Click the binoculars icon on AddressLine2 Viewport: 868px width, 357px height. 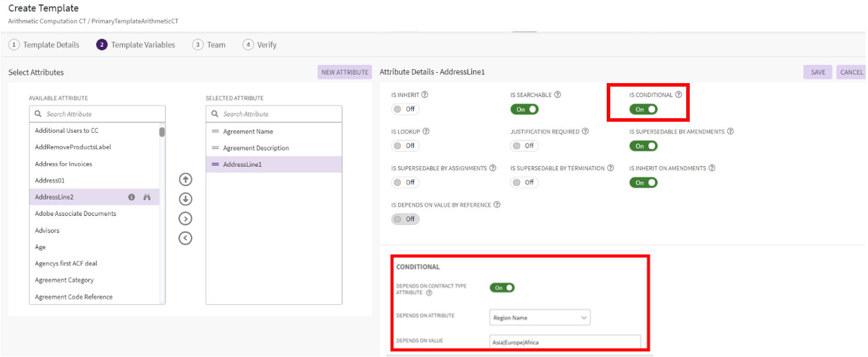[x=147, y=197]
